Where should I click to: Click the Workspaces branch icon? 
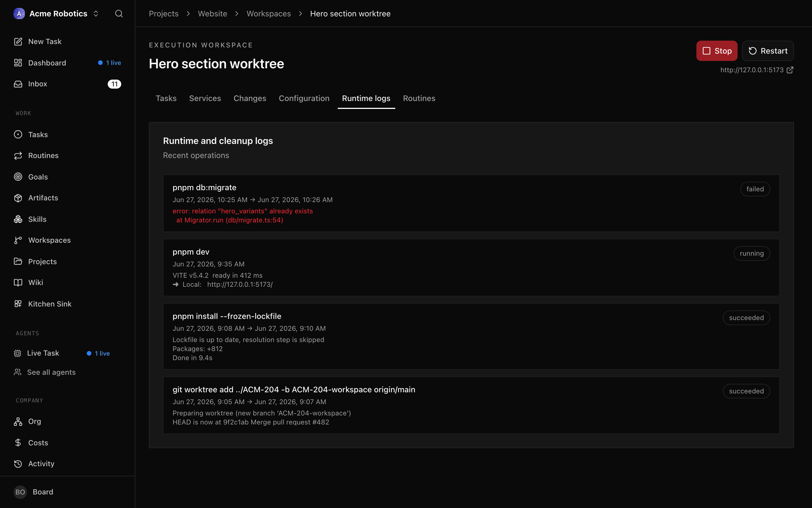pos(18,240)
